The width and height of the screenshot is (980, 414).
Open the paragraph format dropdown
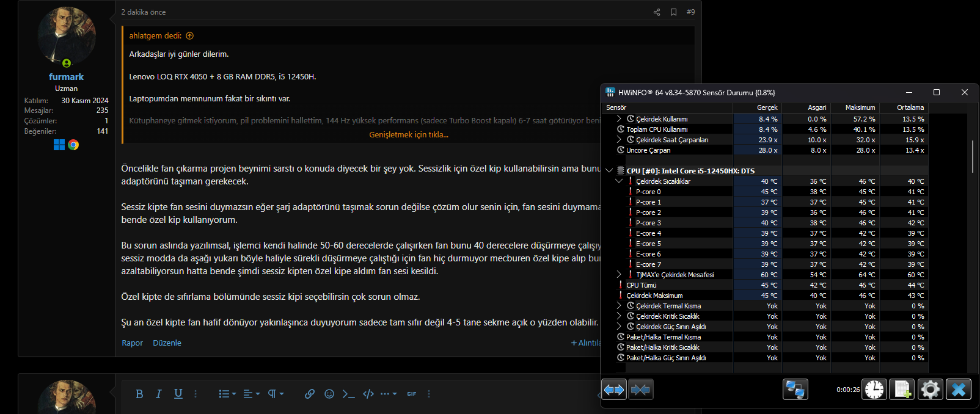click(x=276, y=394)
